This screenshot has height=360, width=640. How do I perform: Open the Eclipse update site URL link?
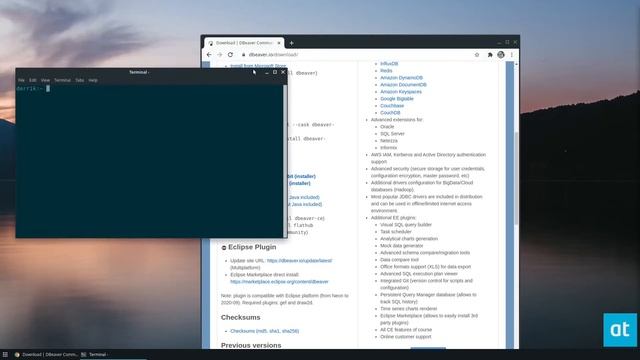pyautogui.click(x=299, y=260)
